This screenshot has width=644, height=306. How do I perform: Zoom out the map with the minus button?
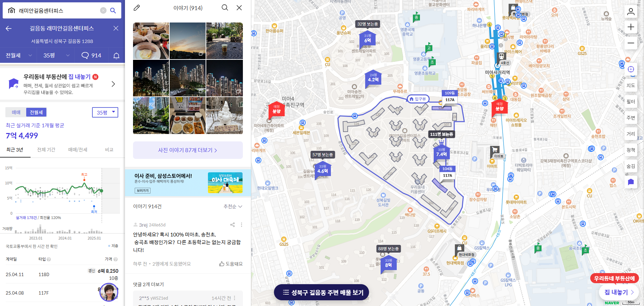631,43
